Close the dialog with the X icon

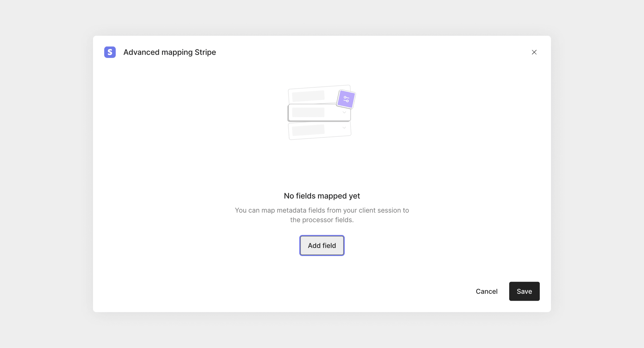[534, 52]
